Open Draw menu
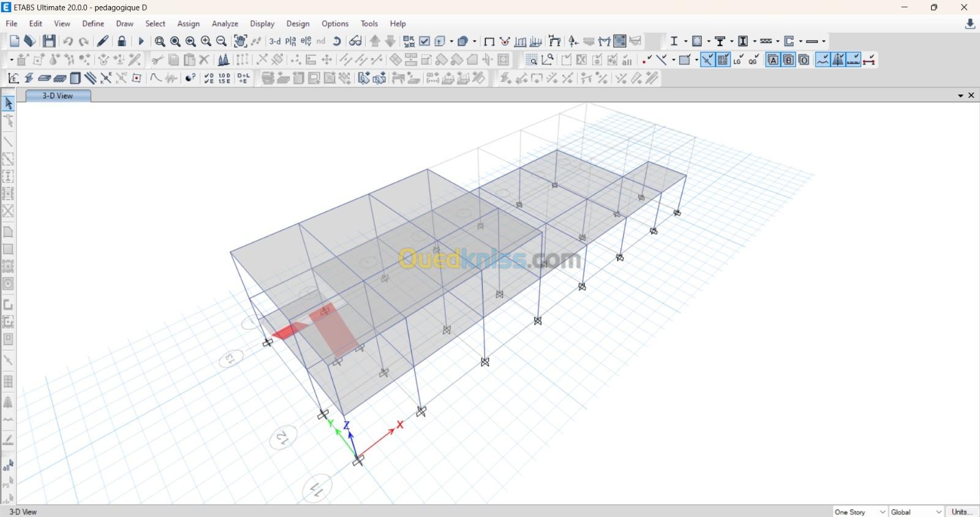The height and width of the screenshot is (517, 980). pyautogui.click(x=125, y=23)
